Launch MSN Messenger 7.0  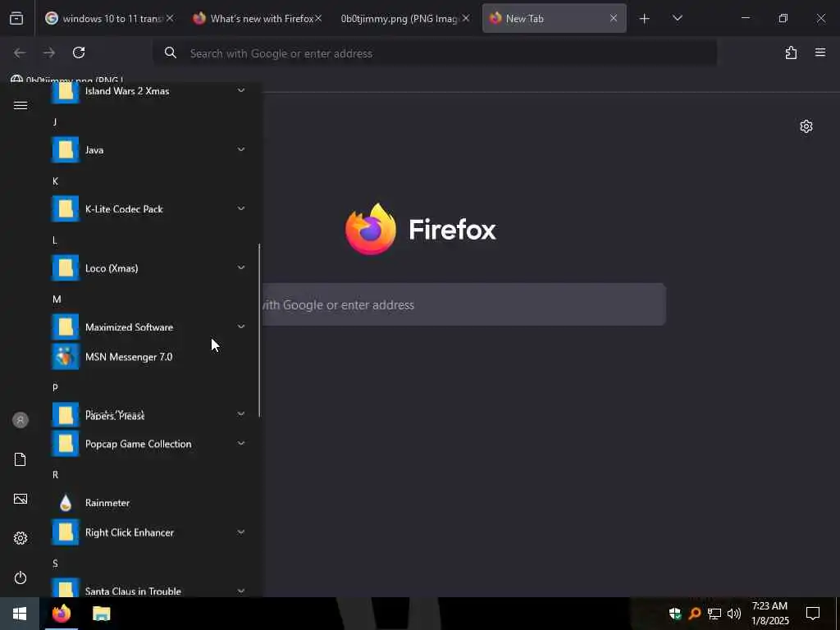coord(150,357)
